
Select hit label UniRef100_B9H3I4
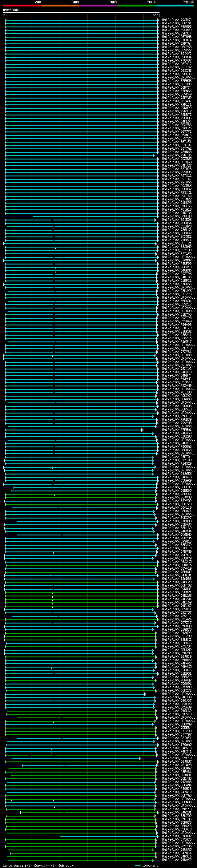(177, 33)
